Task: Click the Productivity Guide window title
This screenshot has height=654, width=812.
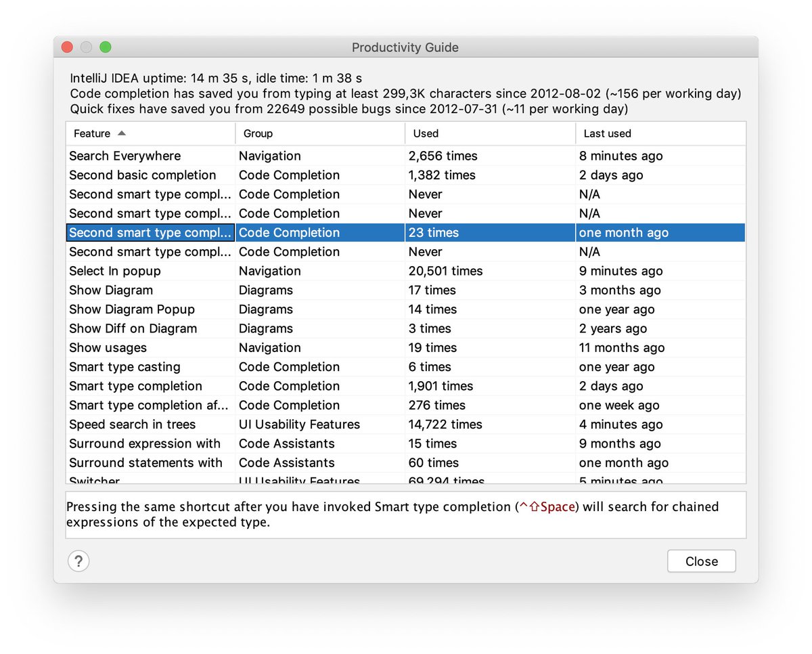Action: pos(405,47)
